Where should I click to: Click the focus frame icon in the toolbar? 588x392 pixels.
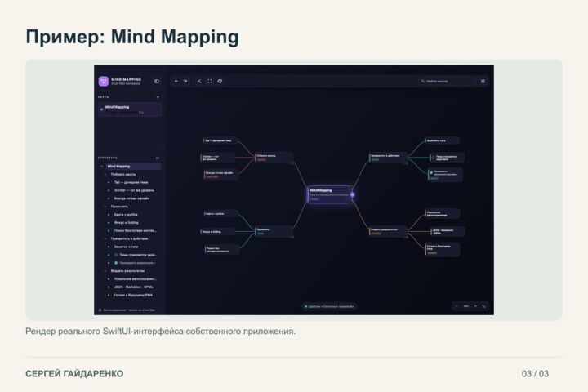[x=210, y=81]
